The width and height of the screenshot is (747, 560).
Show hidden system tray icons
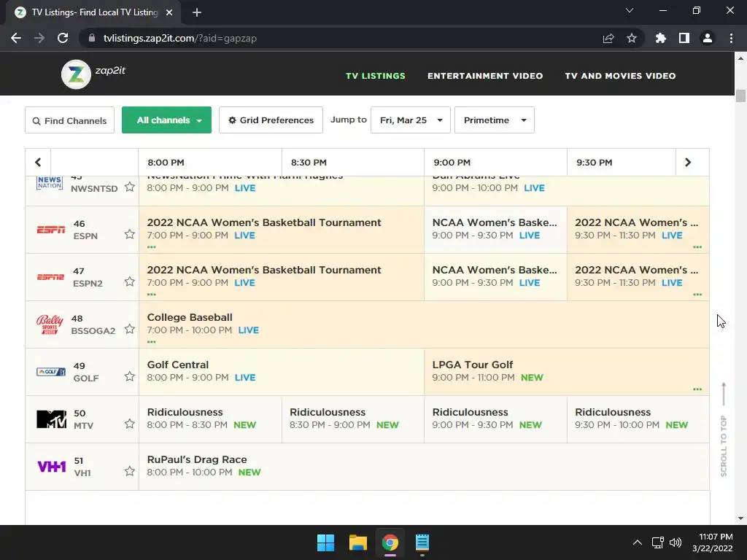click(638, 542)
